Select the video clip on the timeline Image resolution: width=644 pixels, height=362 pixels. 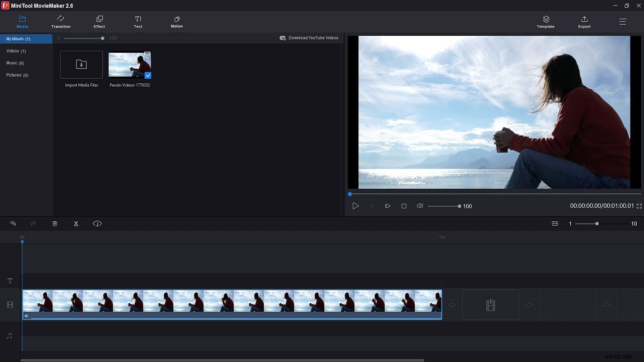pos(232,304)
